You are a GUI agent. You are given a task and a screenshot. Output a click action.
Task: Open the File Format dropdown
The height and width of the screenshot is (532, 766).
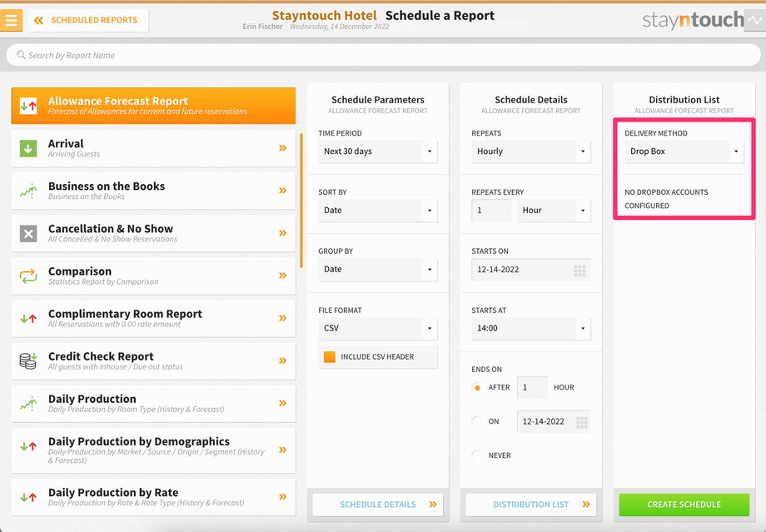point(378,328)
